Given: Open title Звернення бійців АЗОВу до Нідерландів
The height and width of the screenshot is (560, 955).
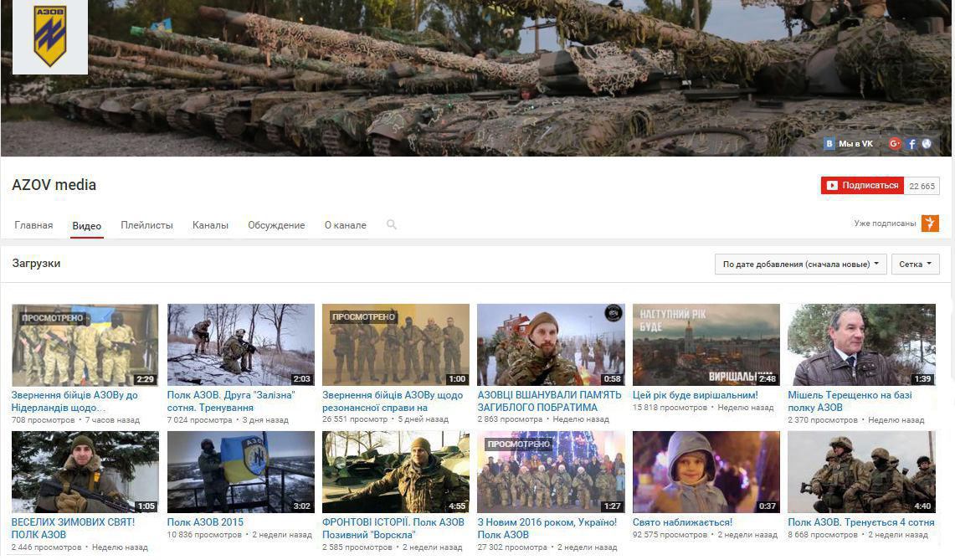Looking at the screenshot, I should click(x=75, y=401).
